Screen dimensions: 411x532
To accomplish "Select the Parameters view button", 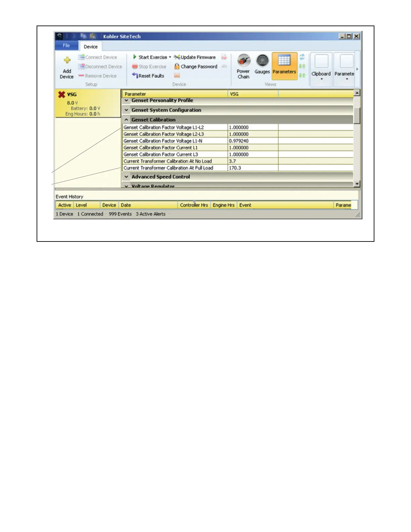I will (284, 66).
